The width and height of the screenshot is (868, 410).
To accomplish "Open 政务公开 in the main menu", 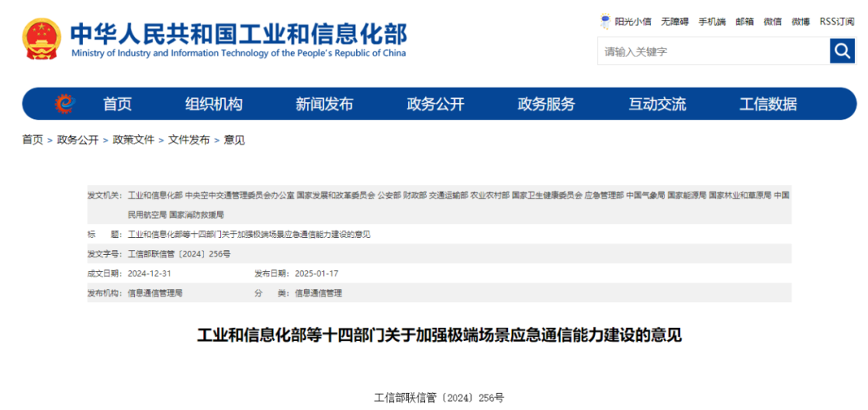I will coord(435,104).
